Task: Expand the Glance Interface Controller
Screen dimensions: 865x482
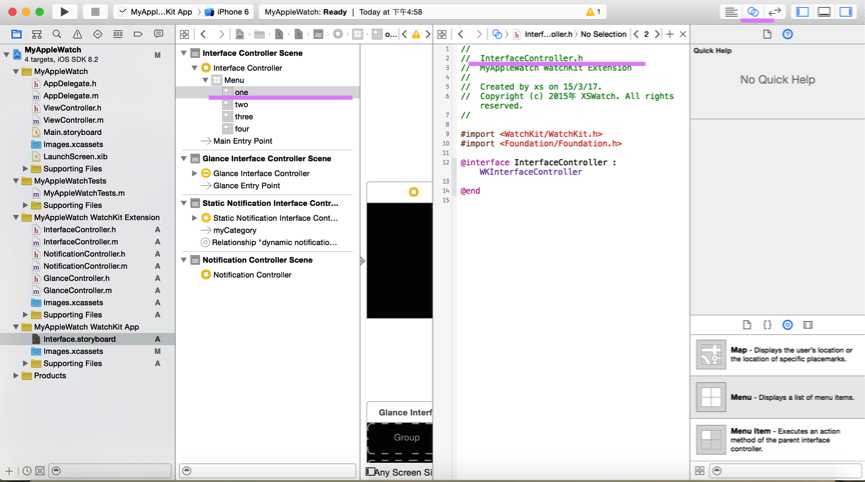Action: pos(194,173)
